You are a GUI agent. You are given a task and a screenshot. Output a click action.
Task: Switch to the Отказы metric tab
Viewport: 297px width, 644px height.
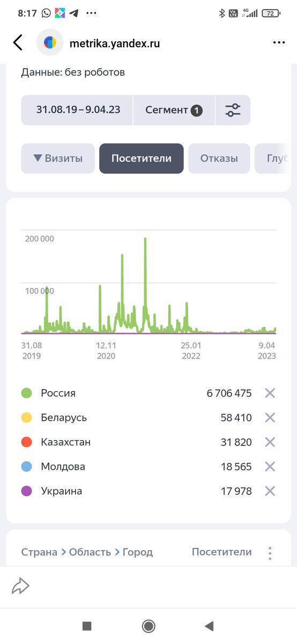coord(219,158)
